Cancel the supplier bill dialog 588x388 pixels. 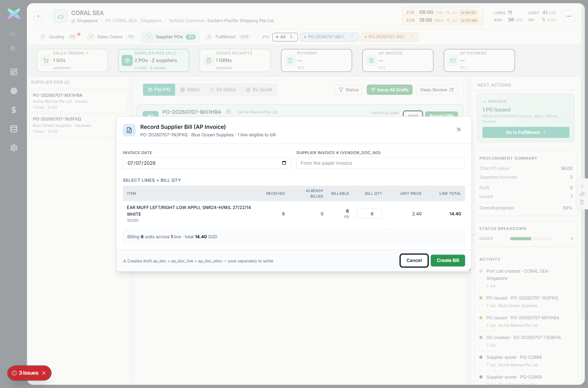point(414,260)
